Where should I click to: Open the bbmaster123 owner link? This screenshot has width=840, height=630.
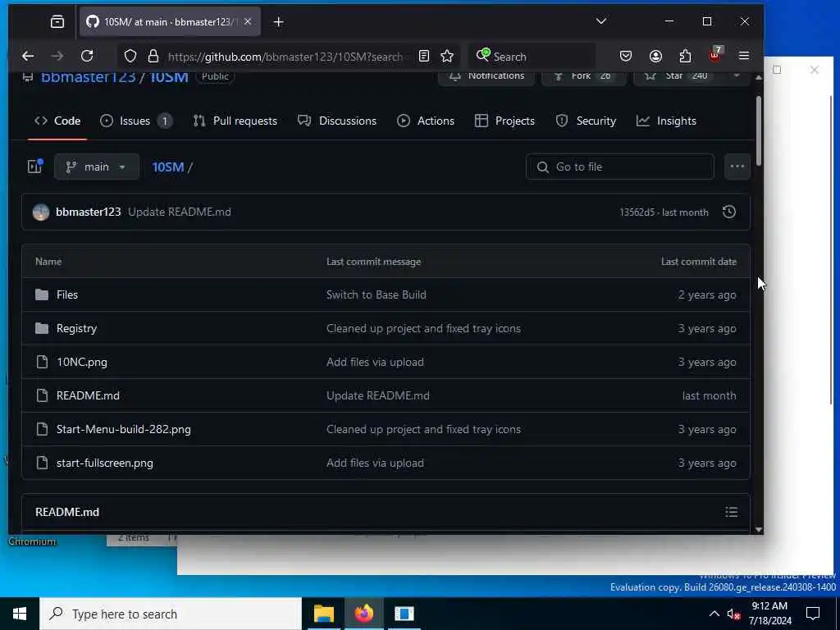89,76
